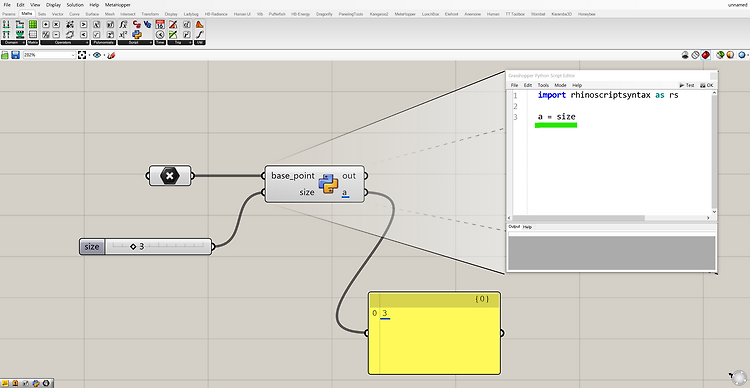
Task: Click the 'a' output on Python component
Action: (345, 192)
